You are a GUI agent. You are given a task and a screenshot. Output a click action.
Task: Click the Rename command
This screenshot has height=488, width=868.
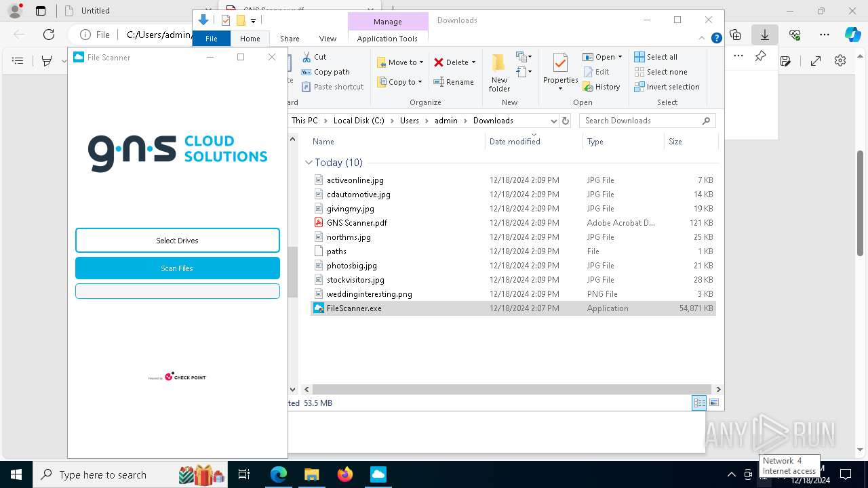click(x=454, y=82)
